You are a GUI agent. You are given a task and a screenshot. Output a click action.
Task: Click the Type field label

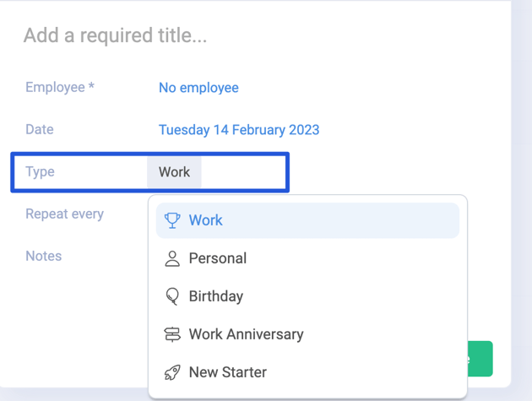[x=40, y=172]
